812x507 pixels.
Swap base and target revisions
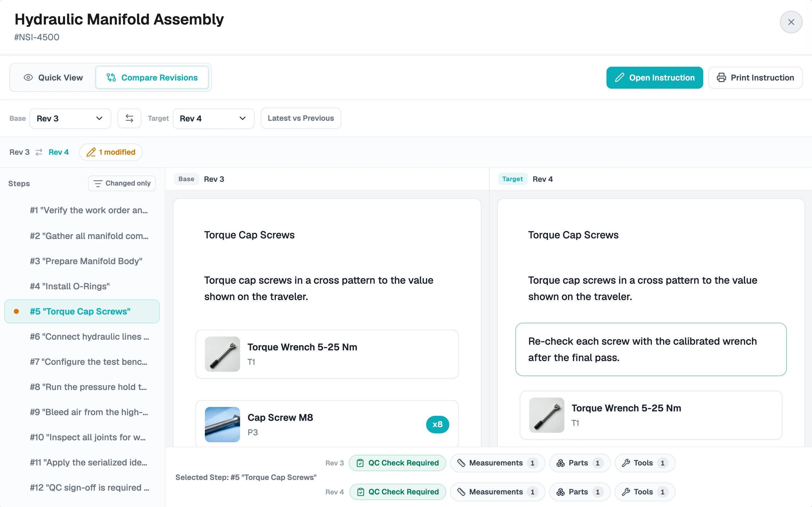click(x=129, y=118)
